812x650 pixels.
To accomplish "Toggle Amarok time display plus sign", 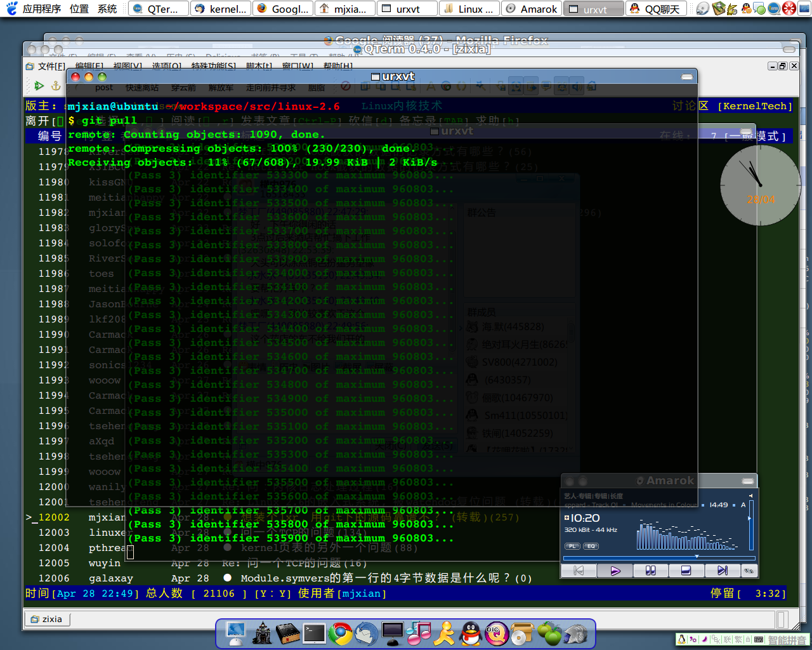I will click(566, 517).
